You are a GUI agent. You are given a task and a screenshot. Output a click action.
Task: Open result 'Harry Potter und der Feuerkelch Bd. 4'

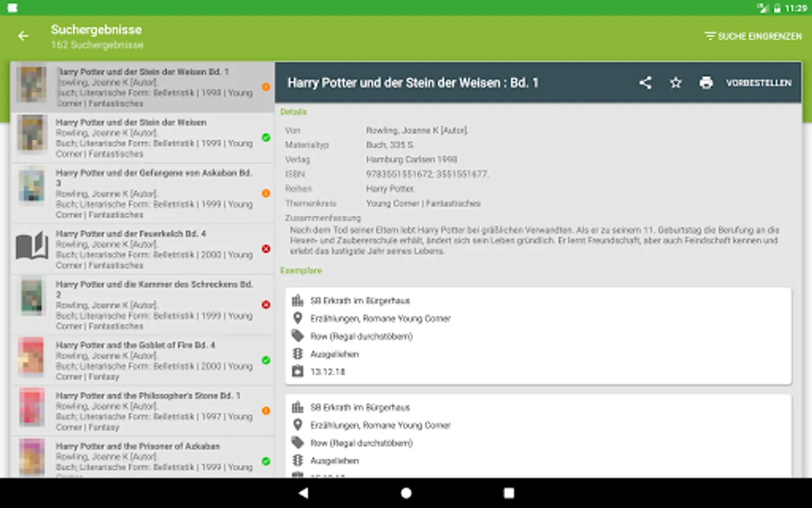click(142, 249)
